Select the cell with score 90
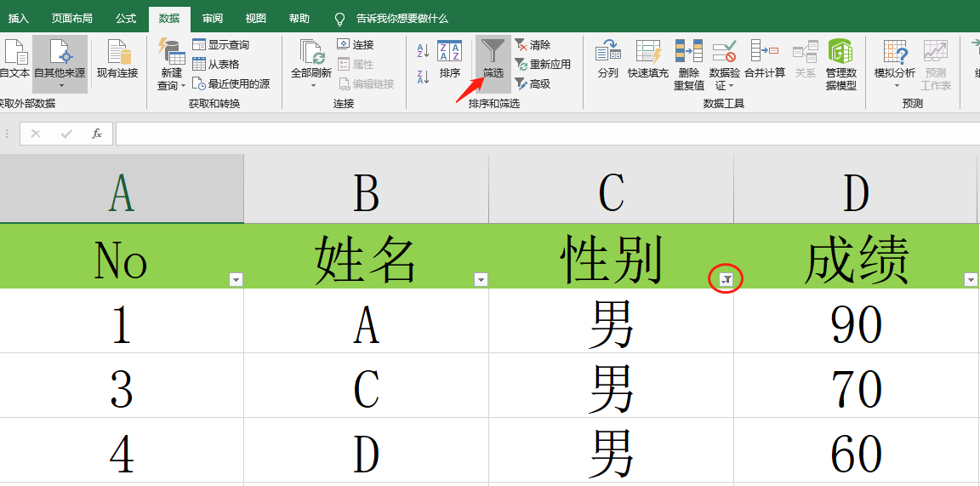980x486 pixels. pyautogui.click(x=857, y=321)
